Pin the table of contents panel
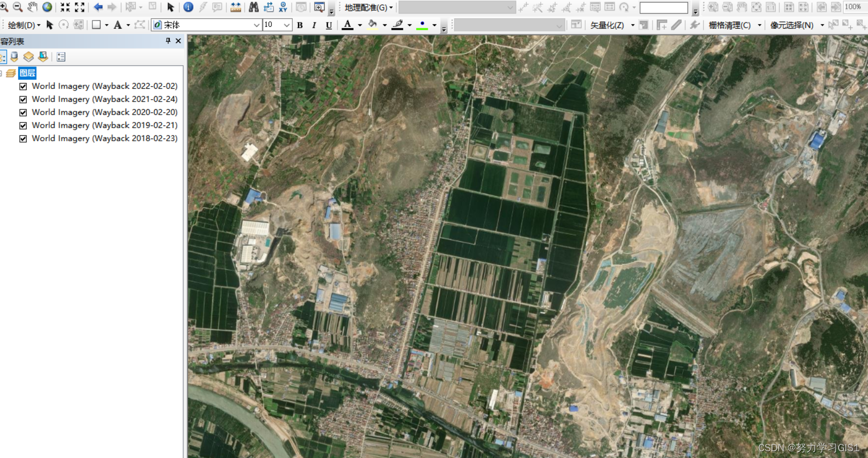The height and width of the screenshot is (458, 868). pos(168,41)
